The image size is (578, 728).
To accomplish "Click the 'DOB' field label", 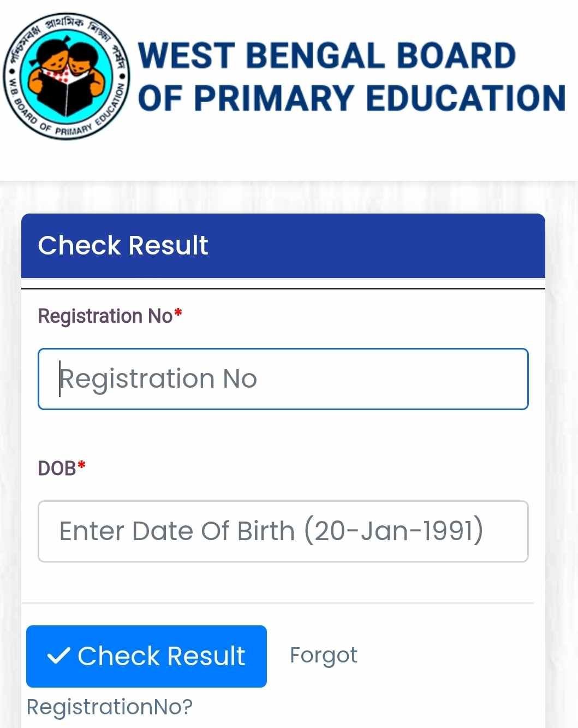I will click(57, 468).
